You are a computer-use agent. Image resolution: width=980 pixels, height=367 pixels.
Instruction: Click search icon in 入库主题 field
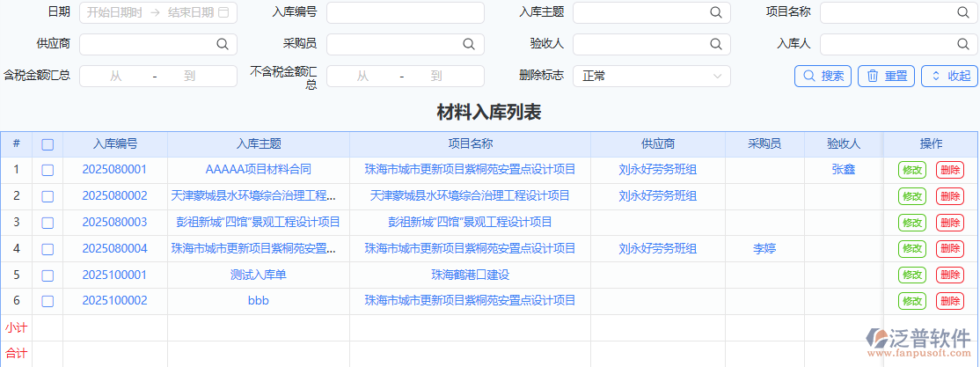click(715, 12)
